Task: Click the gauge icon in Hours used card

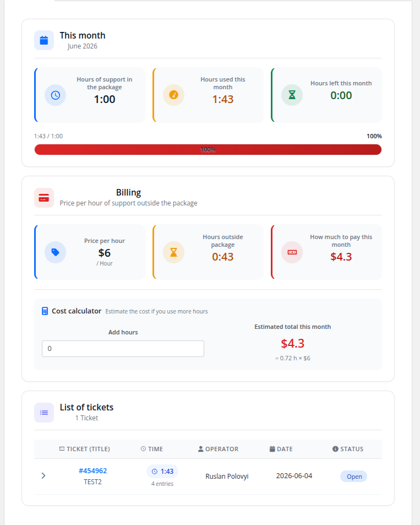Action: [x=173, y=95]
